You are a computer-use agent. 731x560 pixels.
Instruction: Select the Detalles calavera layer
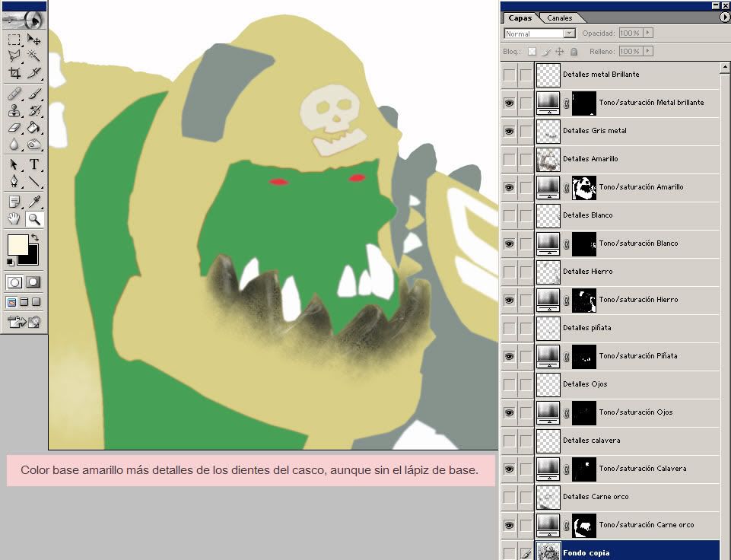point(627,441)
